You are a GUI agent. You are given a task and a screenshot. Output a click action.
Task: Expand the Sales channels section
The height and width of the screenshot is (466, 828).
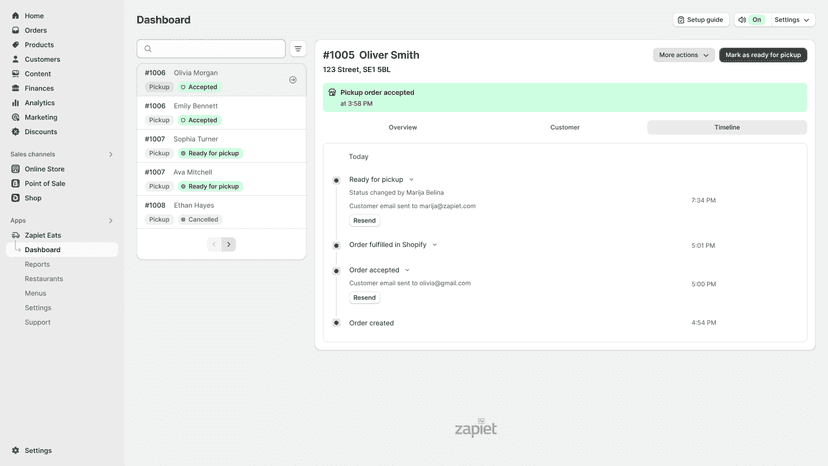pyautogui.click(x=110, y=154)
